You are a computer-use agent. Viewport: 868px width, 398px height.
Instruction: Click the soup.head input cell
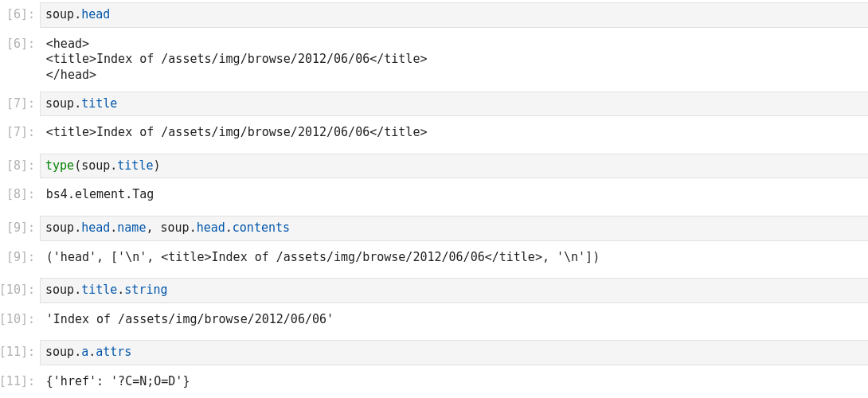point(454,15)
